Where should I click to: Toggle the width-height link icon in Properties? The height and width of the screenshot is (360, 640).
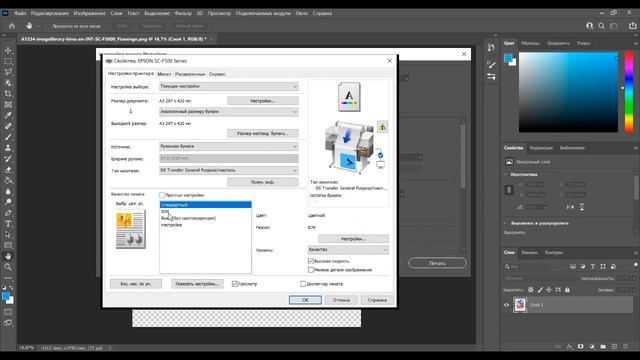point(509,190)
